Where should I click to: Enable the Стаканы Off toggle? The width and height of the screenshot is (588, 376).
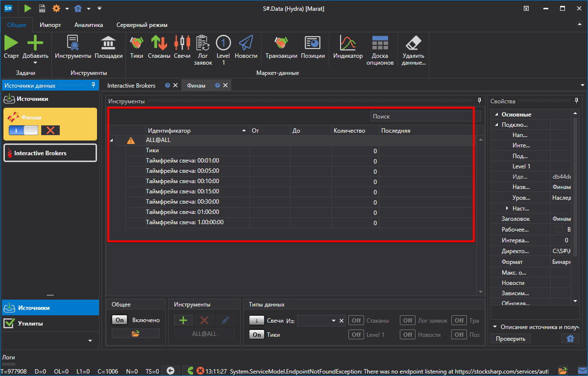tap(356, 320)
